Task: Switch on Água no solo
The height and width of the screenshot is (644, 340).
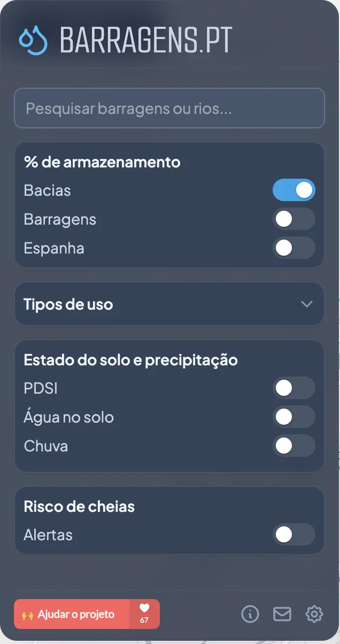Action: point(294,417)
